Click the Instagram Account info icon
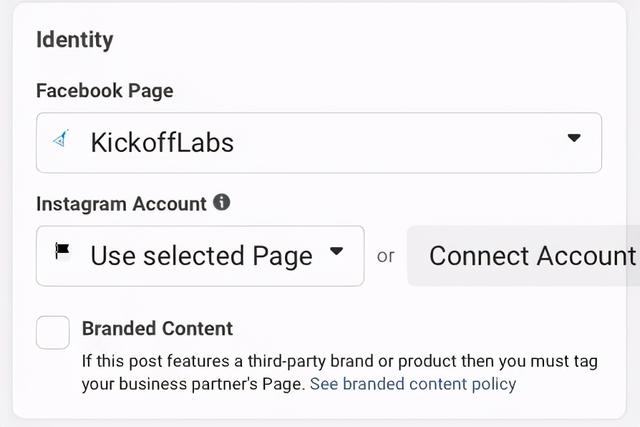The height and width of the screenshot is (427, 640). click(222, 202)
